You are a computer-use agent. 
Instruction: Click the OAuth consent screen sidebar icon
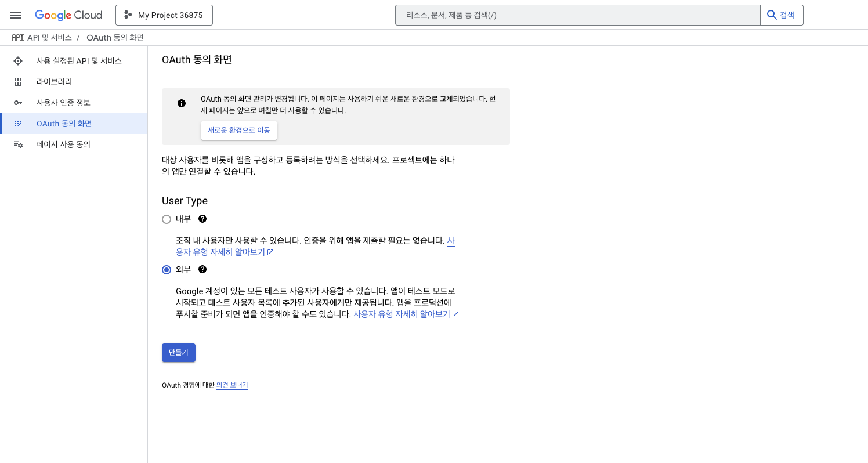(18, 124)
